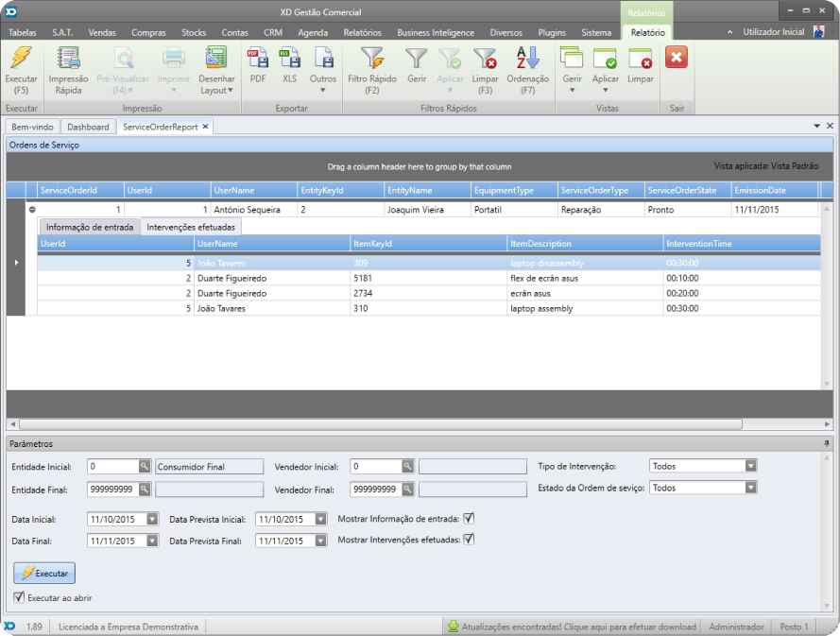Screen dimensions: 840x636
Task: Clear filters with Limpar (F3) icon
Action: (485, 58)
